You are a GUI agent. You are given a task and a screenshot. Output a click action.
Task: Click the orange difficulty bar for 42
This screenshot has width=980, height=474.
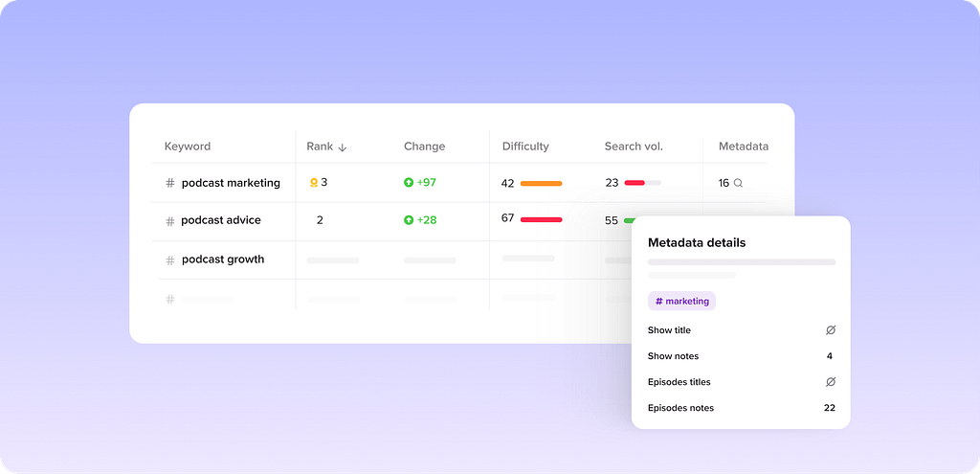[x=541, y=183]
